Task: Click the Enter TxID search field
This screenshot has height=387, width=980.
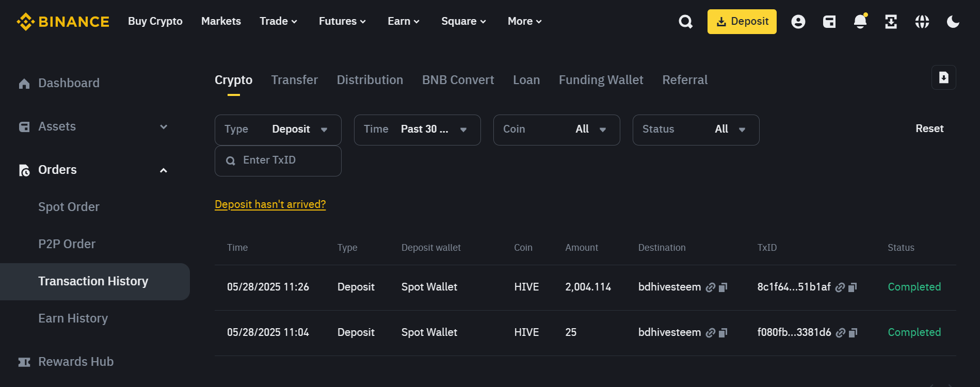Action: click(278, 161)
